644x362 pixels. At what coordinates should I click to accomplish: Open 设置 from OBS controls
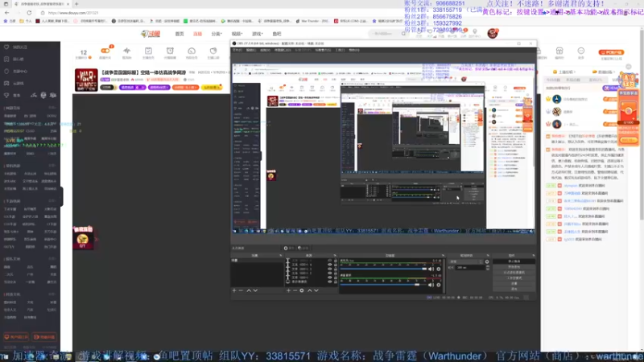pyautogui.click(x=514, y=284)
